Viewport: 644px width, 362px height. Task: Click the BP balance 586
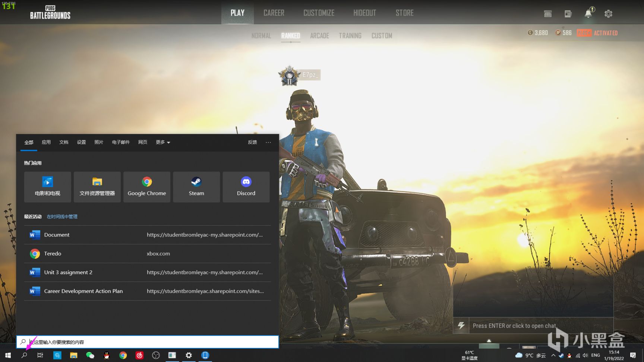(563, 33)
